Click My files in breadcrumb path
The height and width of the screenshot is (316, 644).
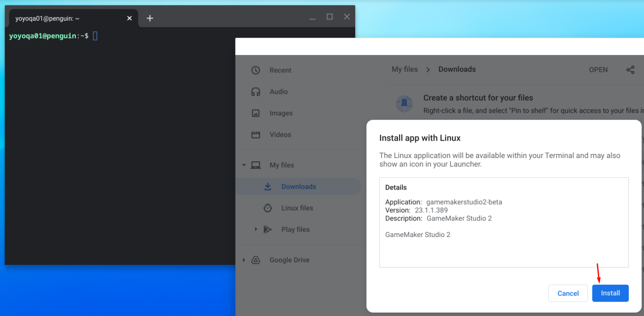405,69
